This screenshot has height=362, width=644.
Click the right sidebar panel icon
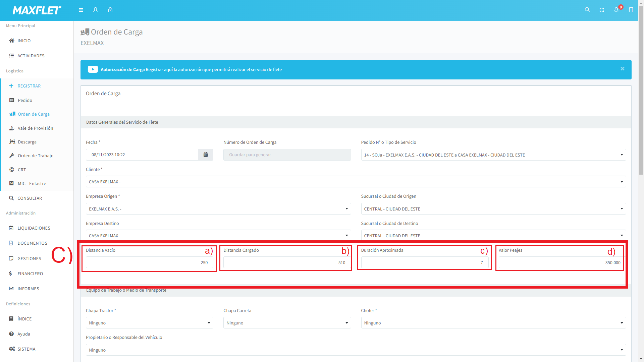click(631, 10)
